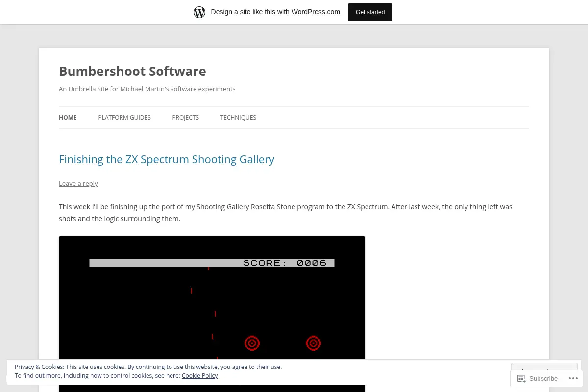Open the TECHNIQUES menu item
588x392 pixels.
[238, 118]
